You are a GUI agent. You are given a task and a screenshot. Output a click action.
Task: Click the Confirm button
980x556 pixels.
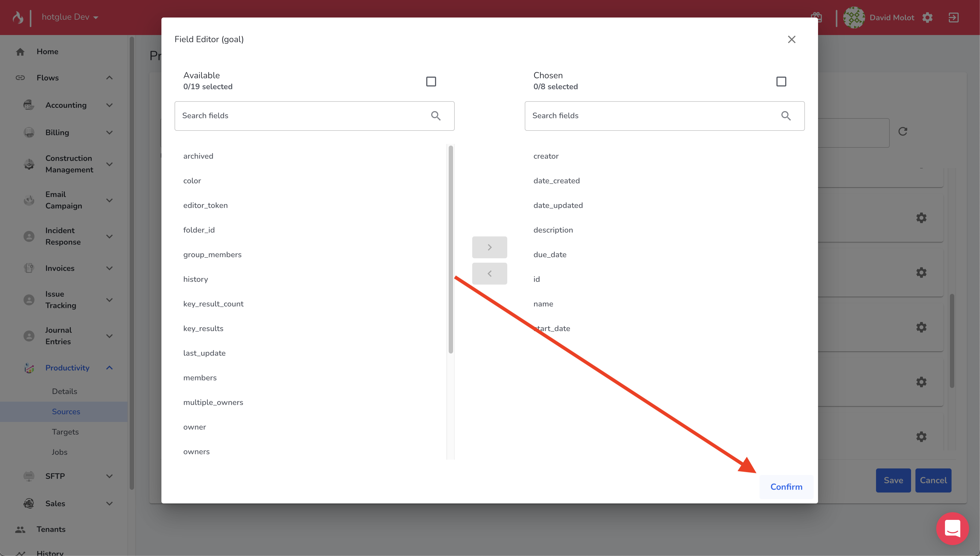(786, 487)
